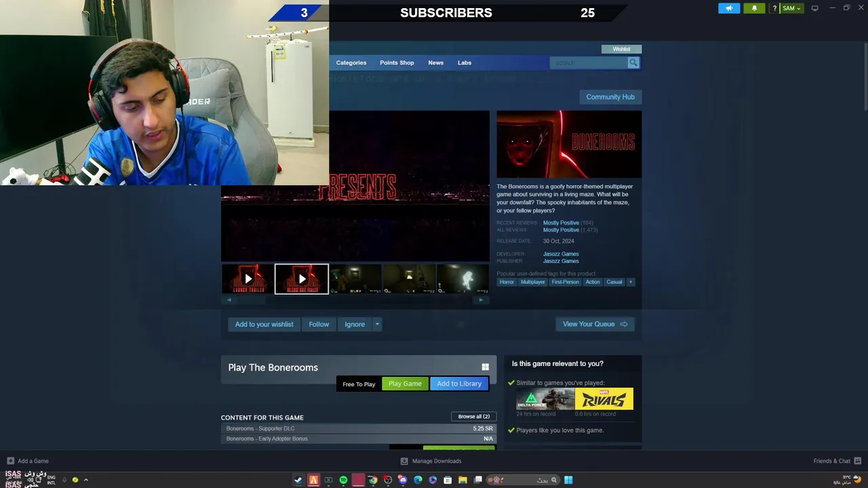Screen dimensions: 868x488
Task: Open the green notifications bell
Action: click(754, 8)
